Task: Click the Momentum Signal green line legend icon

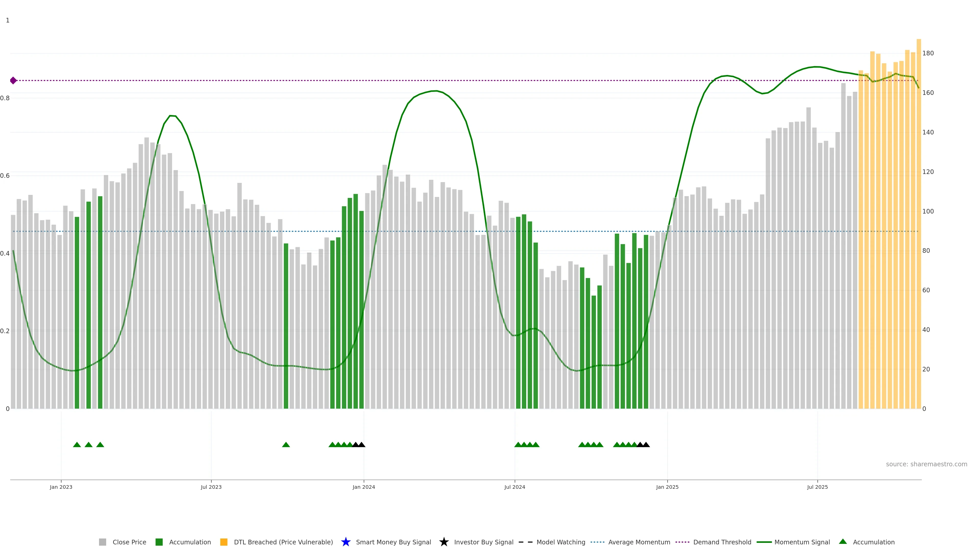Action: click(764, 542)
